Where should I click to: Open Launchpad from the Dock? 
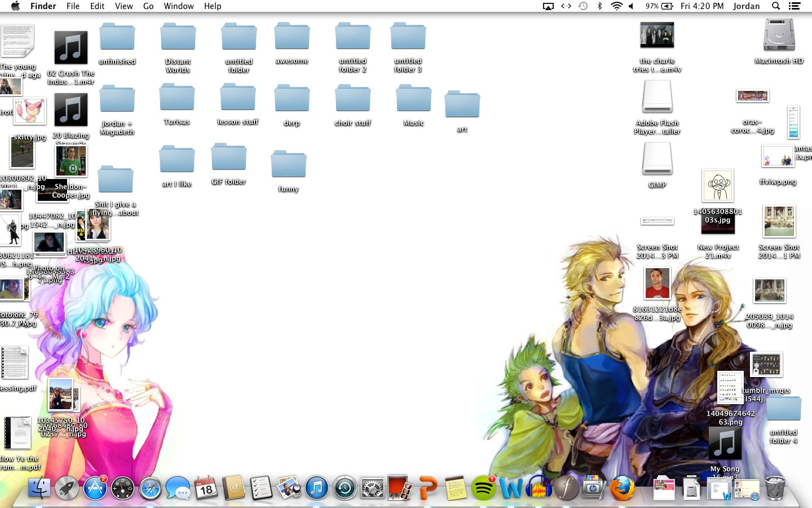point(67,488)
